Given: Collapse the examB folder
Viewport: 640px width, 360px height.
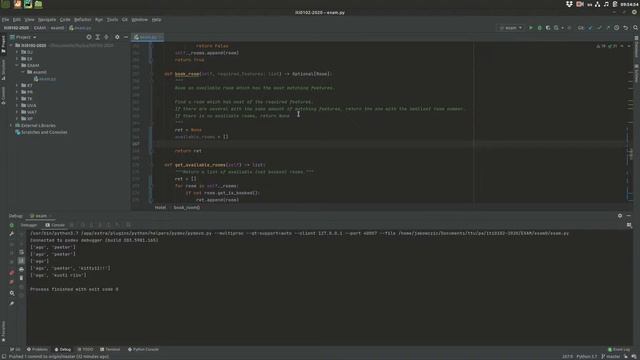Looking at the screenshot, I should point(23,72).
